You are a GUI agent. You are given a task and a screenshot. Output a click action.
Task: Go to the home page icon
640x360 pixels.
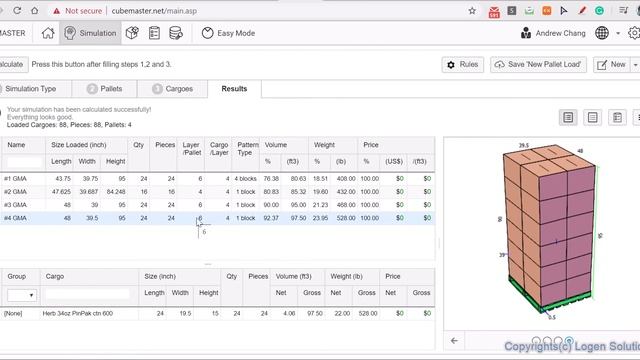point(48,33)
